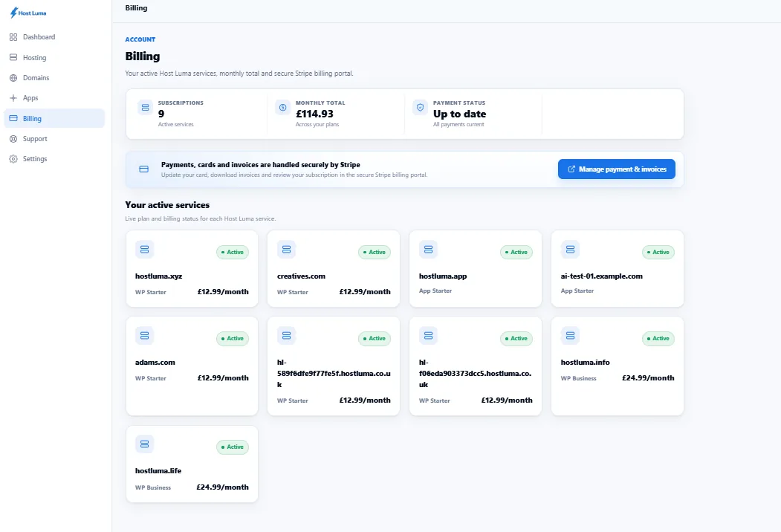The width and height of the screenshot is (781, 532).
Task: Click the server icon on creatives.com card
Action: (286, 249)
